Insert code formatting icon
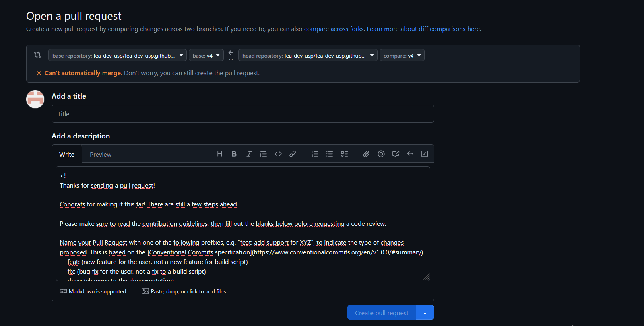The height and width of the screenshot is (326, 644). click(278, 154)
